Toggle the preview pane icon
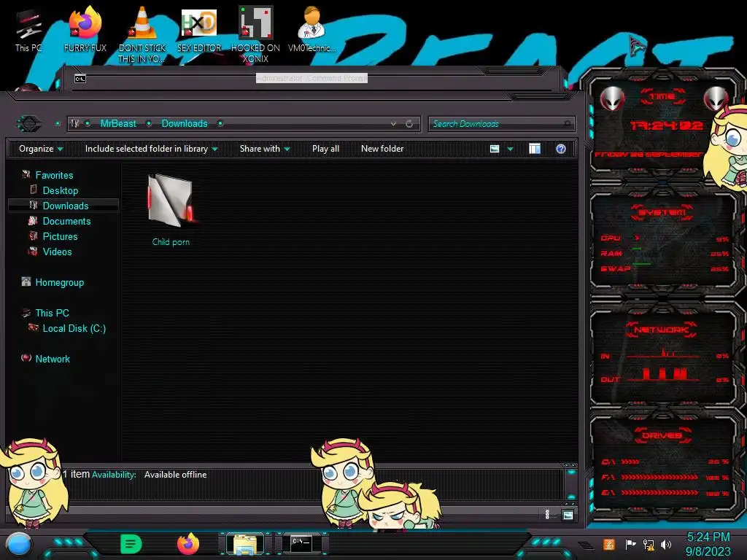 tap(535, 149)
